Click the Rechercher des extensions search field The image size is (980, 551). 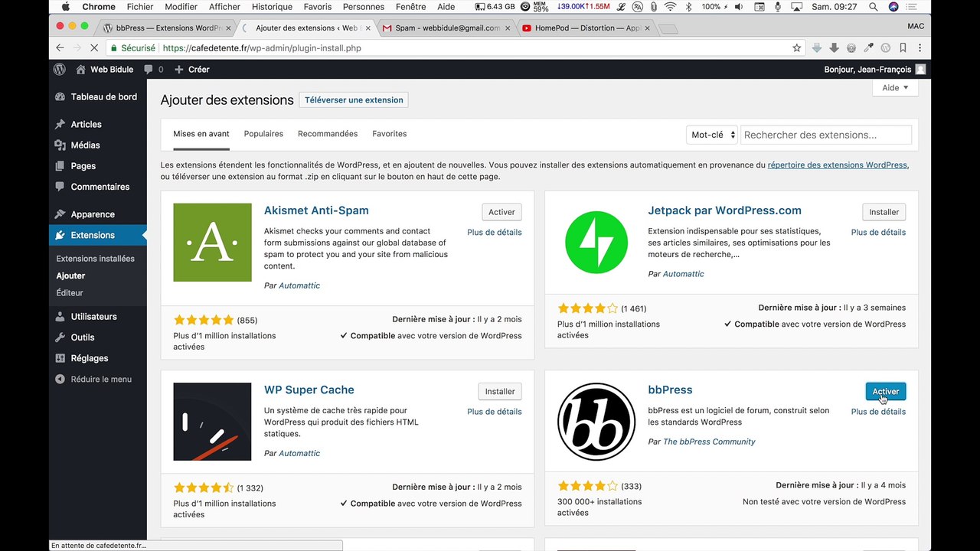(x=826, y=135)
